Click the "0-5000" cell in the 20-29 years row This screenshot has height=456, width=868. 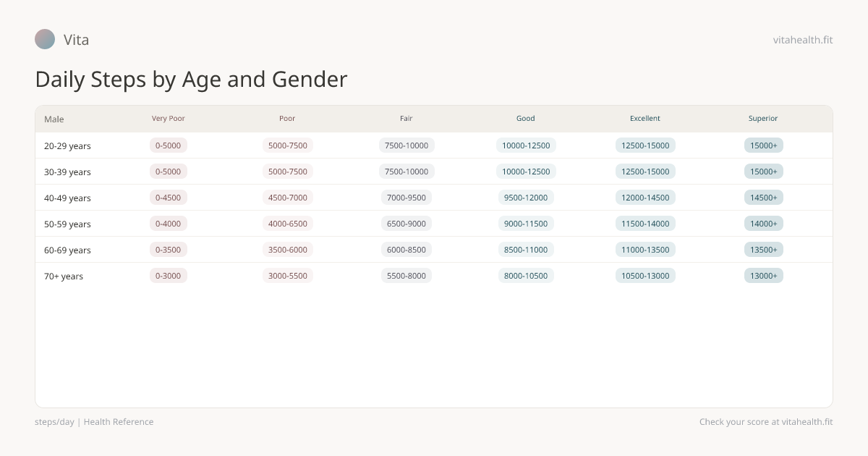pyautogui.click(x=169, y=145)
